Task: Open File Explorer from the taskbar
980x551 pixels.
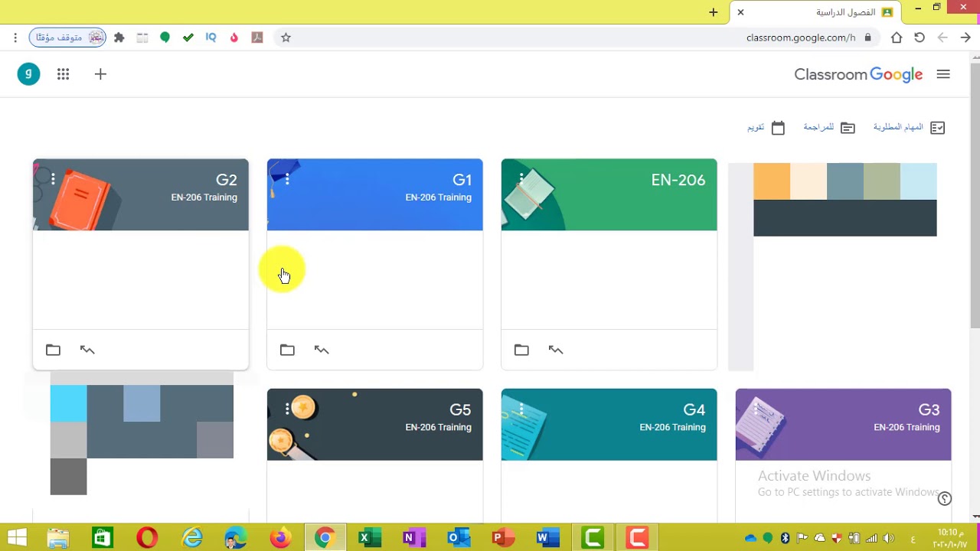Action: [58, 538]
